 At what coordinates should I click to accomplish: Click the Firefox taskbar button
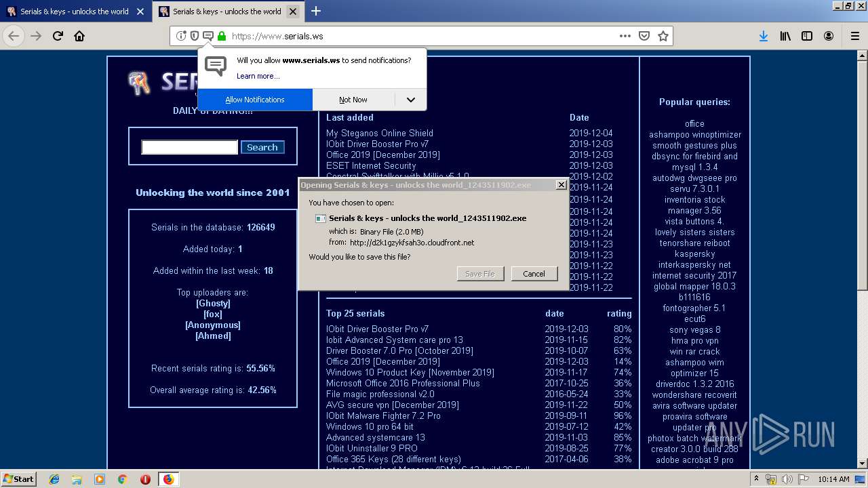pyautogui.click(x=168, y=479)
